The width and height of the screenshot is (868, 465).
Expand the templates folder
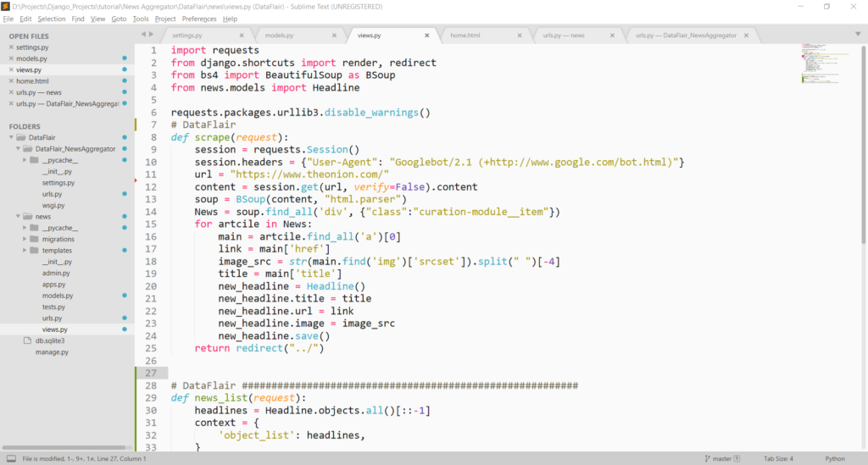23,251
